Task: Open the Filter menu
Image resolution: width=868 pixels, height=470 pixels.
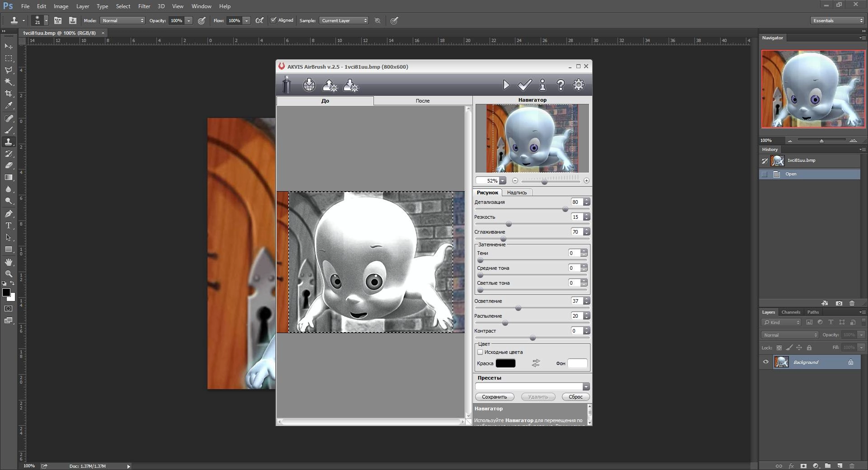Action: tap(144, 6)
